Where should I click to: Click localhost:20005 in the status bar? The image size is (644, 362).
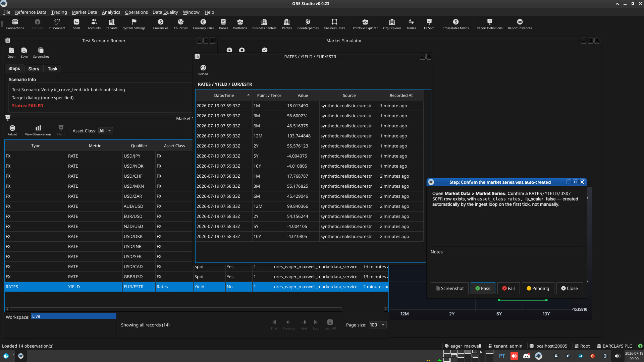pyautogui.click(x=548, y=346)
